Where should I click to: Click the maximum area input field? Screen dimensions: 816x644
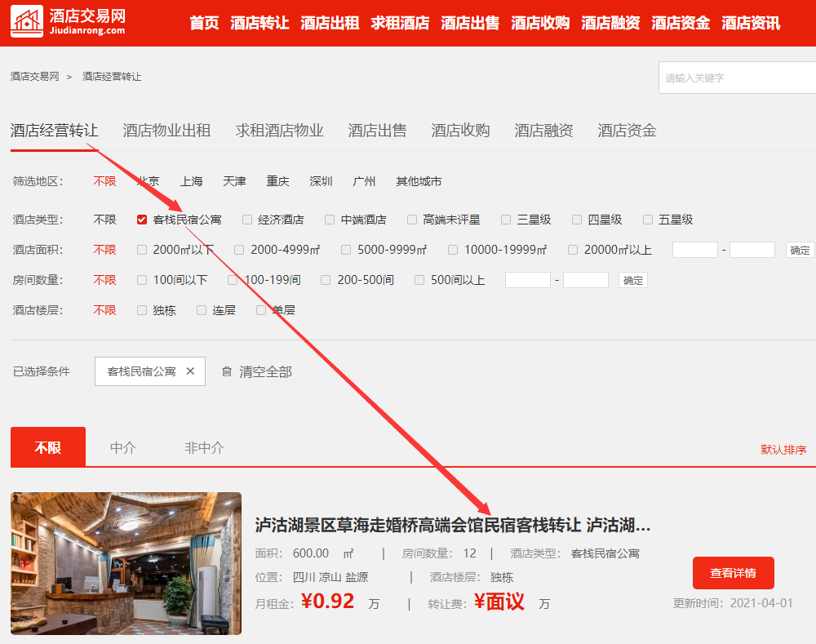(x=752, y=250)
